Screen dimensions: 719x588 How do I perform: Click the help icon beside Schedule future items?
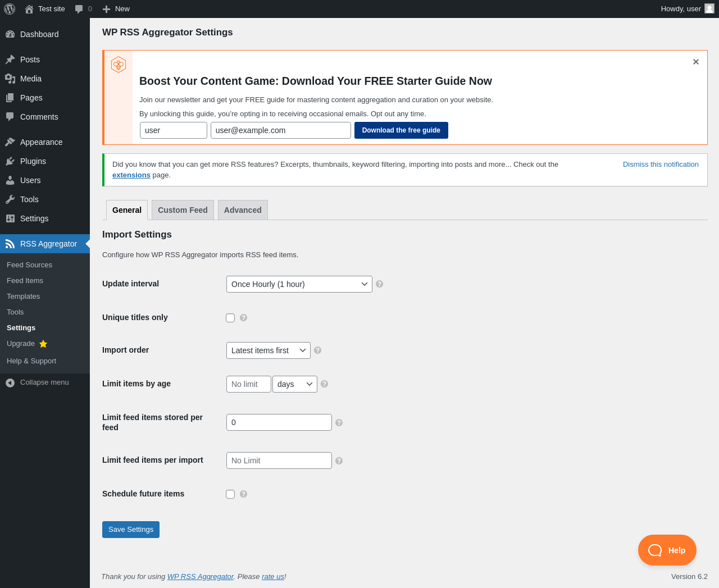point(244,494)
